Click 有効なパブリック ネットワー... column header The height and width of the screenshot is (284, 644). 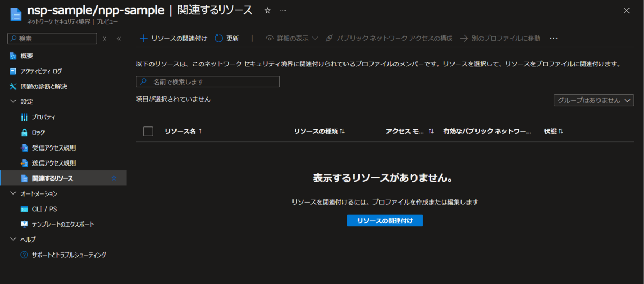pyautogui.click(x=487, y=131)
